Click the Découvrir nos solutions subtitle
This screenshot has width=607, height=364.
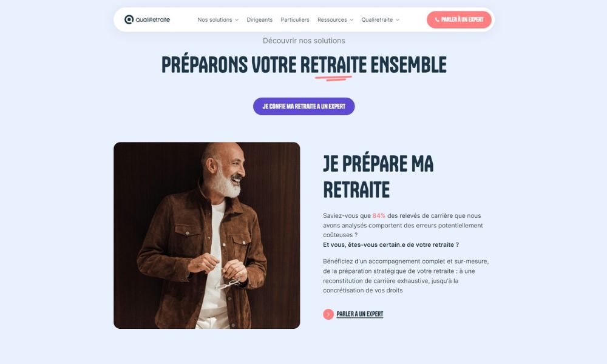[x=304, y=41]
